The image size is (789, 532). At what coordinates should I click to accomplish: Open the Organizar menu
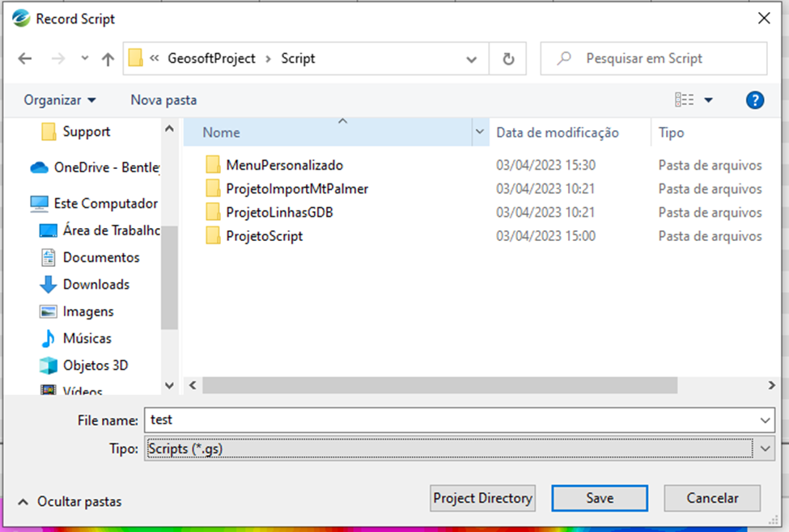click(60, 100)
